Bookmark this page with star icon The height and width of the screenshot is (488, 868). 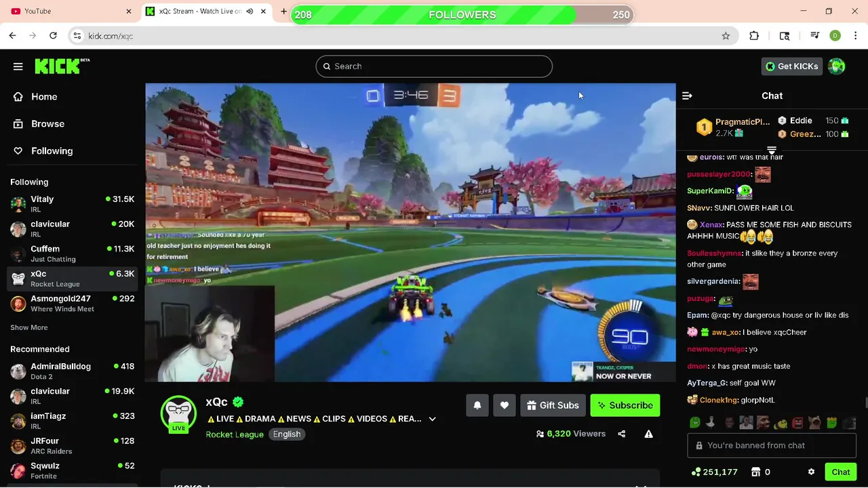click(x=726, y=36)
